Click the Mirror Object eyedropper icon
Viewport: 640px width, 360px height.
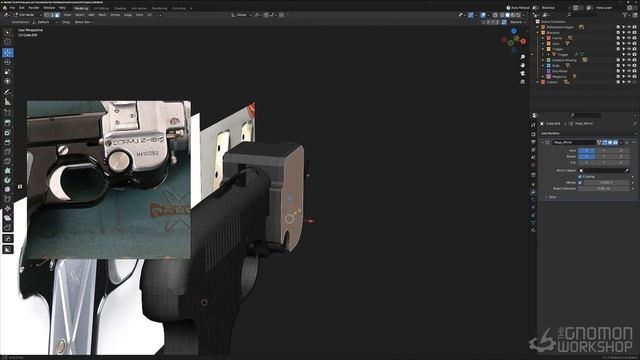pyautogui.click(x=627, y=171)
